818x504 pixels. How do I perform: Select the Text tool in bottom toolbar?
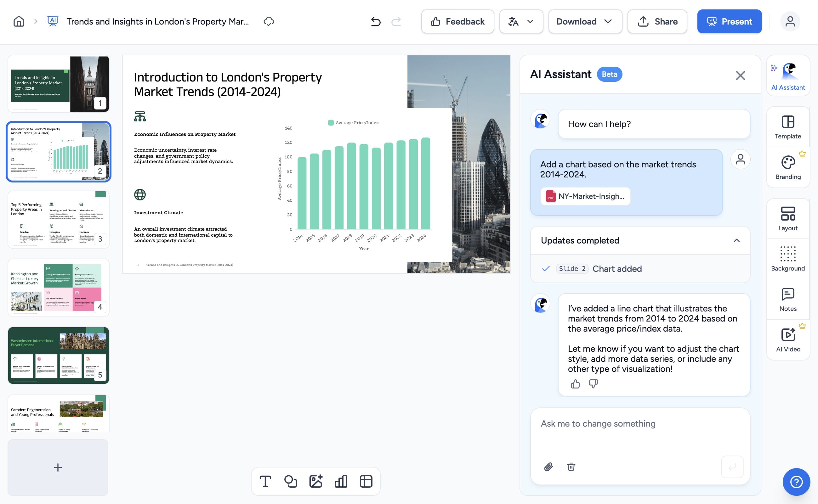pos(265,481)
